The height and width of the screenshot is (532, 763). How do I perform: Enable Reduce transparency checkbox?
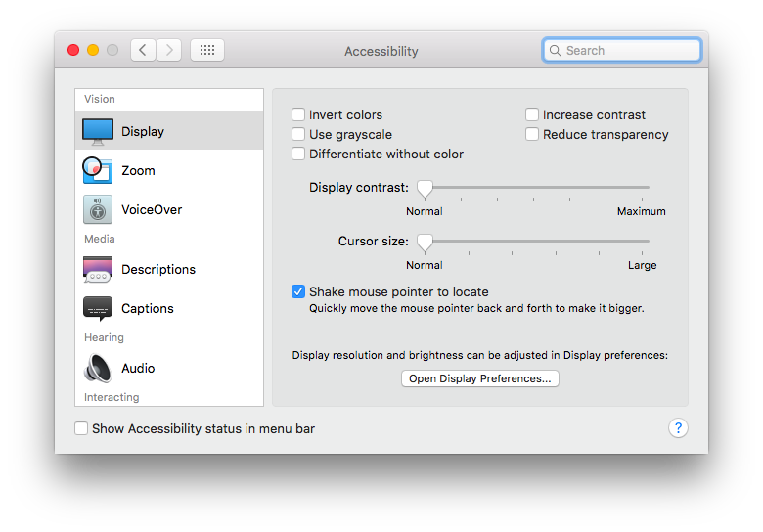pyautogui.click(x=532, y=134)
